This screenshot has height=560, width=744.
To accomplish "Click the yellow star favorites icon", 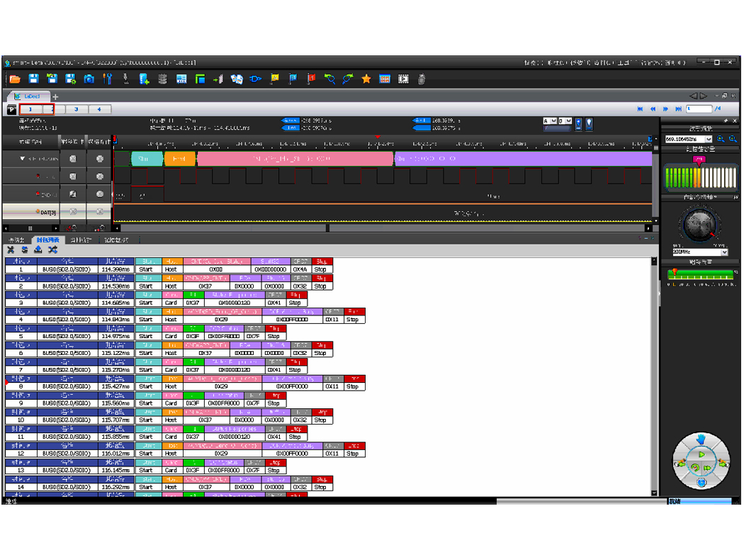I will (x=366, y=79).
